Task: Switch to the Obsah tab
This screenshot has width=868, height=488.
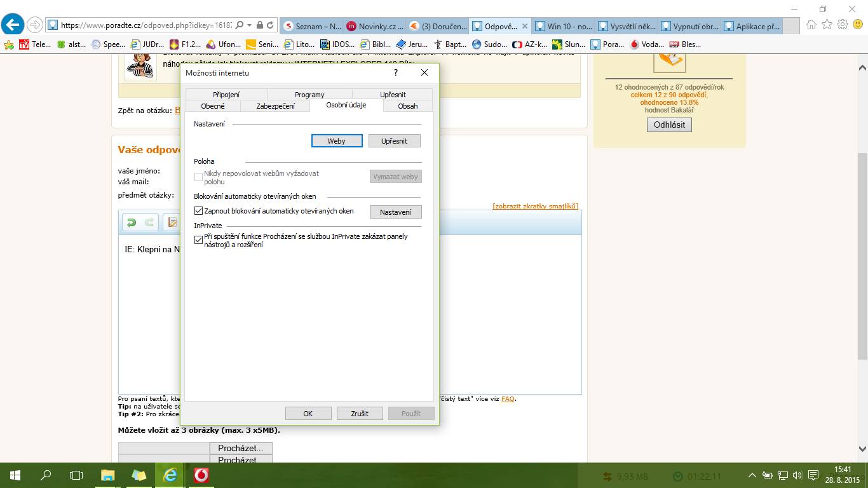Action: (408, 106)
